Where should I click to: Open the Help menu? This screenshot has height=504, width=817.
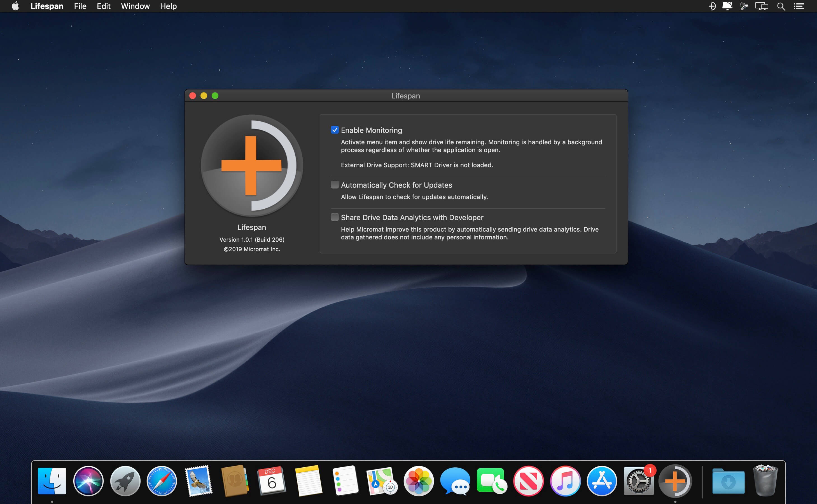point(168,6)
